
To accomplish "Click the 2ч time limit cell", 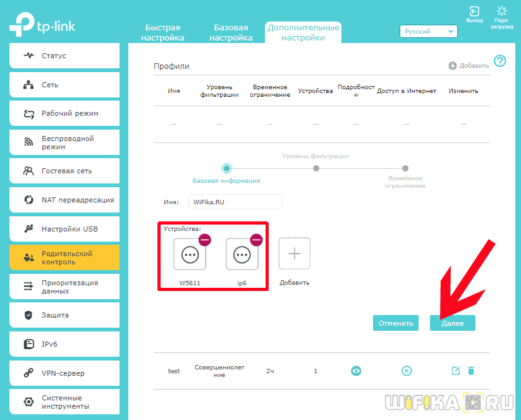I will [x=270, y=371].
